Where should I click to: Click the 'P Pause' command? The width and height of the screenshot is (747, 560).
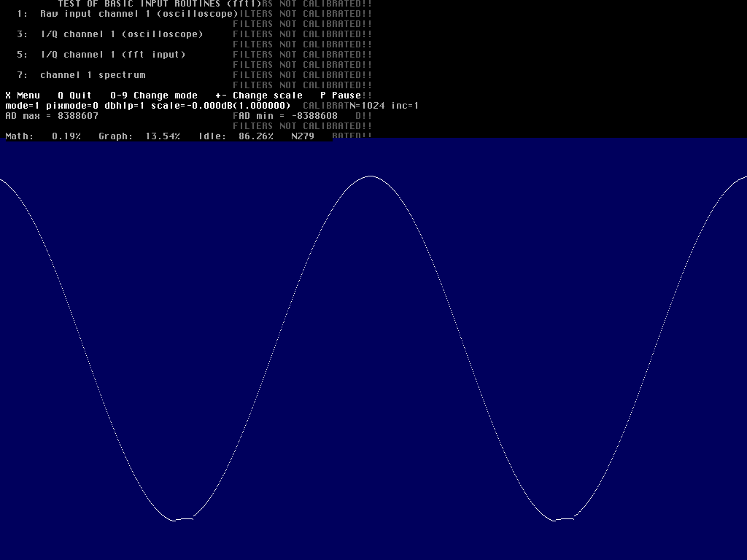341,96
